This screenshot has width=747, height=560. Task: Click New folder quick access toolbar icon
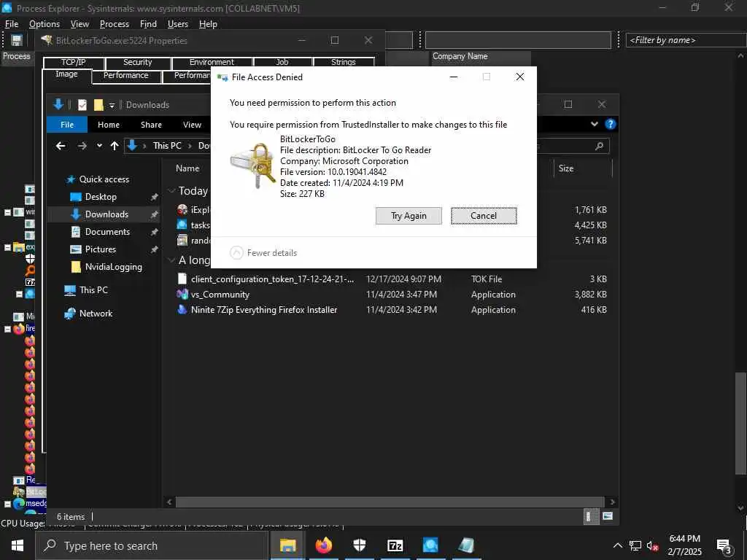[x=98, y=105]
